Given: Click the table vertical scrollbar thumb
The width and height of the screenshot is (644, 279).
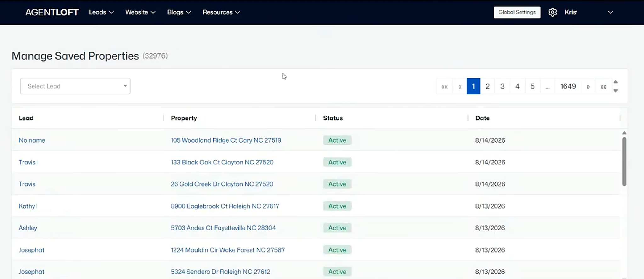Looking at the screenshot, I should (x=624, y=162).
